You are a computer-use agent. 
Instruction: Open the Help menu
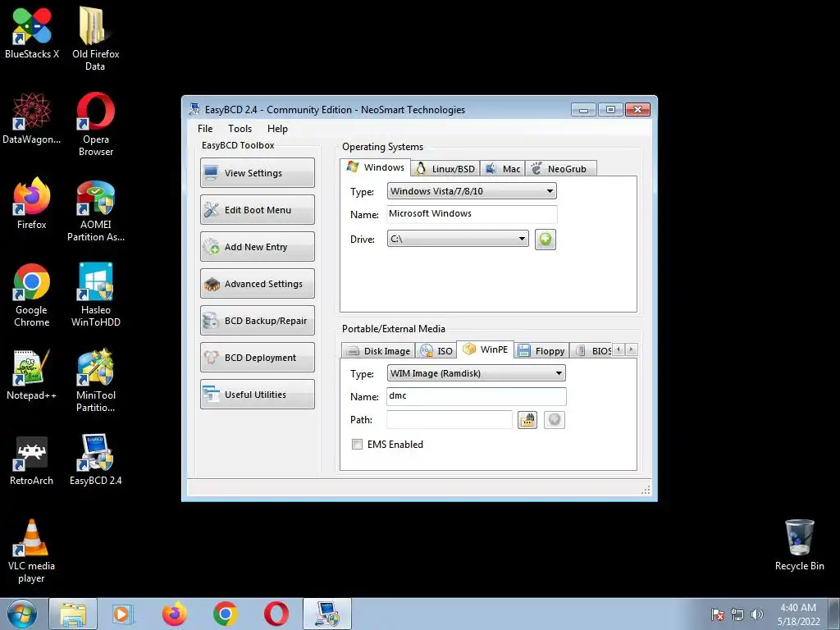(x=277, y=129)
